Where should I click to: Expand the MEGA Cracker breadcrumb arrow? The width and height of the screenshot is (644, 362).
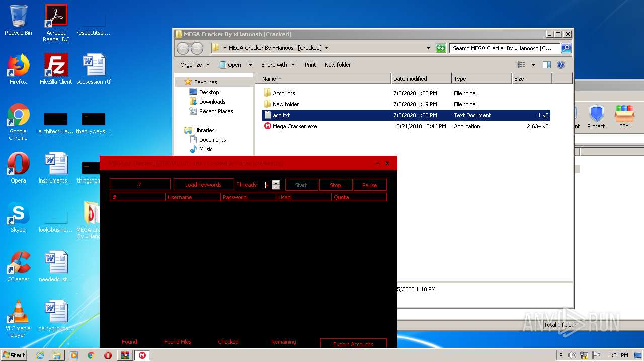[326, 48]
